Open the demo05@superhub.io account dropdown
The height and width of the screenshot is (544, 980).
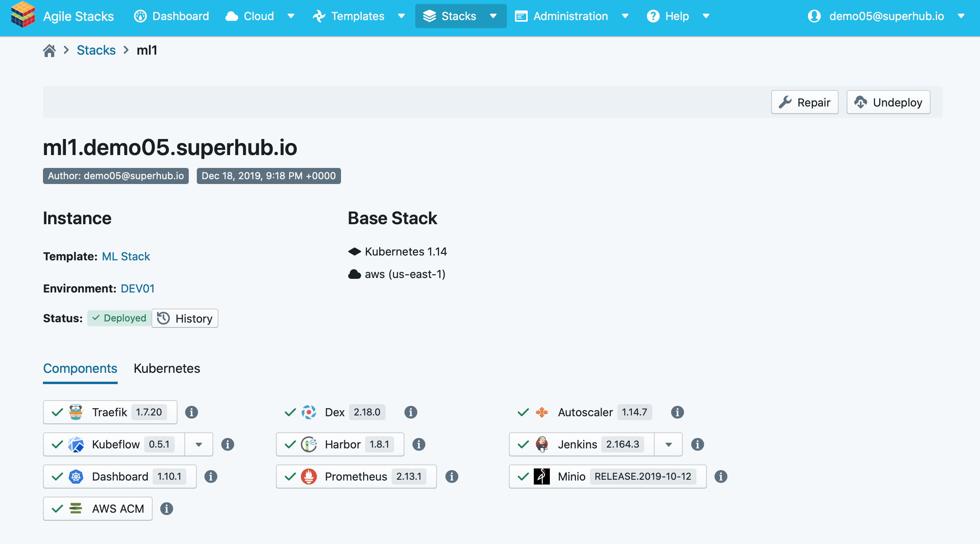(x=961, y=16)
